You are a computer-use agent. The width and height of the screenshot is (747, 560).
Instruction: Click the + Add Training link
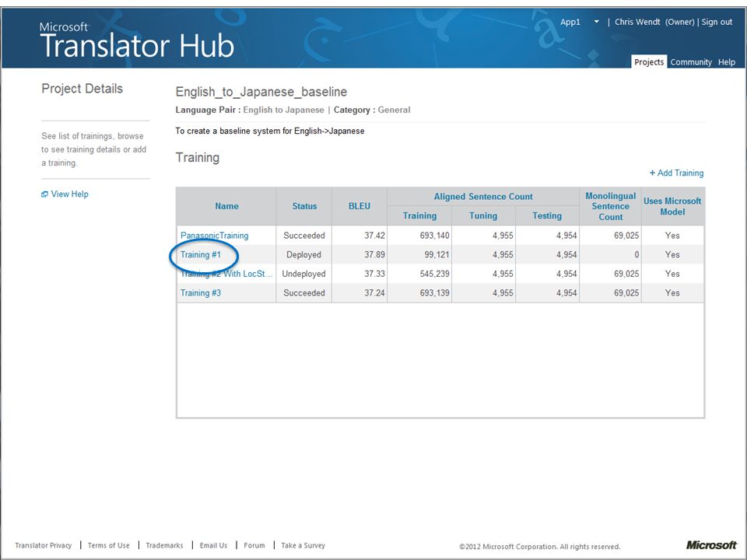(x=676, y=173)
